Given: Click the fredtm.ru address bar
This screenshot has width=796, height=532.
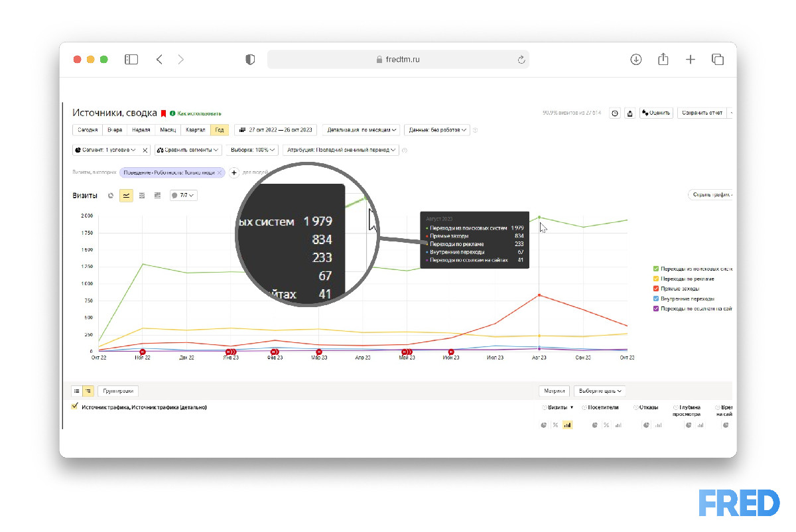Looking at the screenshot, I should click(398, 60).
